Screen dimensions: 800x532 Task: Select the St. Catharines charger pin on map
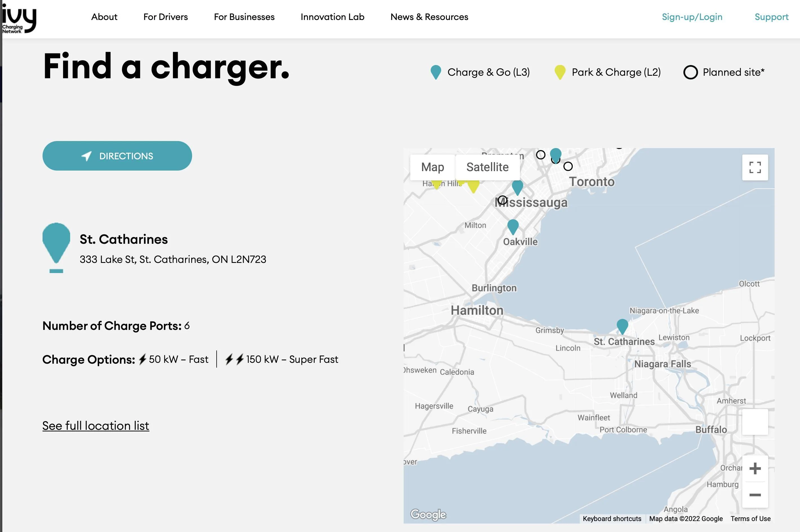[622, 326]
